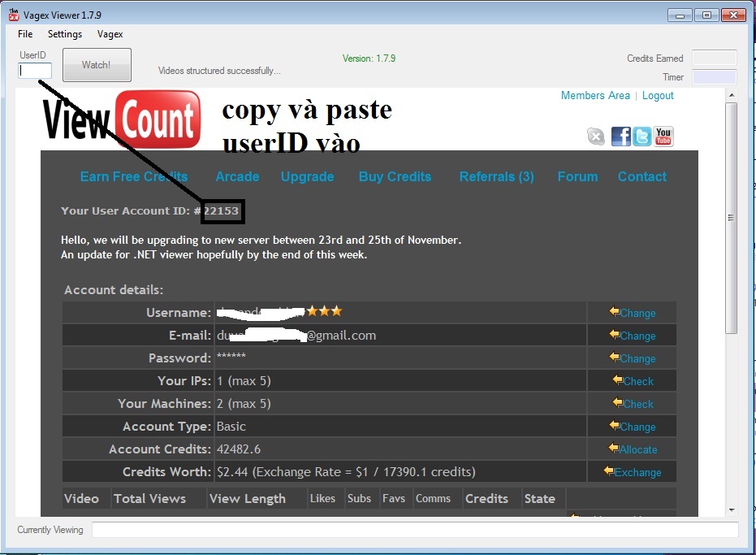Click the scrollbar up arrow
756x555 pixels.
(732, 95)
